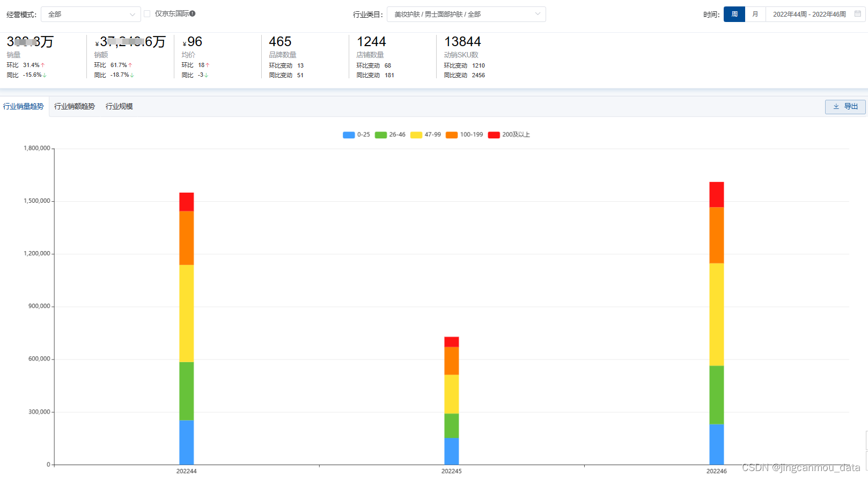Select the 月 time granularity button
Viewport: 868px width, 478px height.
(x=755, y=14)
